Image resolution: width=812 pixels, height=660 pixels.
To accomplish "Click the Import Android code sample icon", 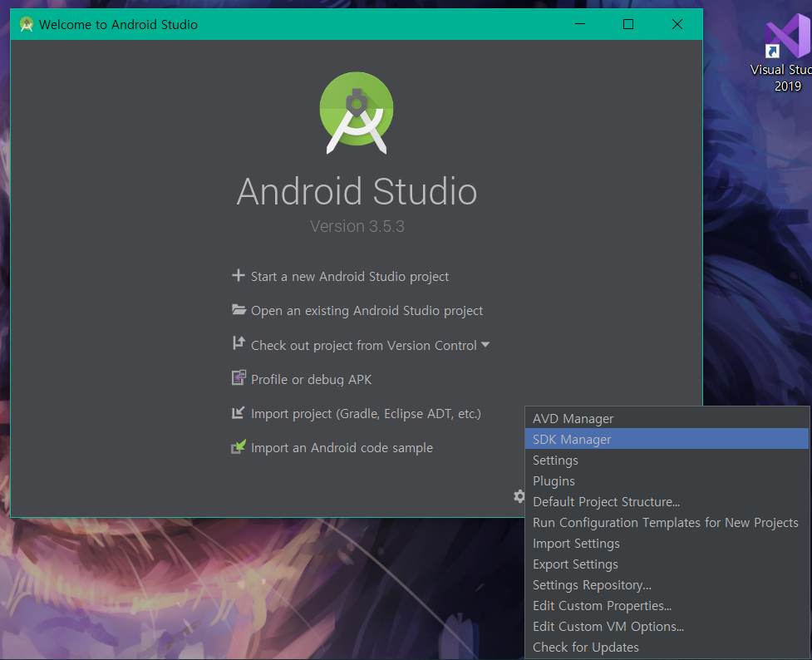I will (x=239, y=446).
